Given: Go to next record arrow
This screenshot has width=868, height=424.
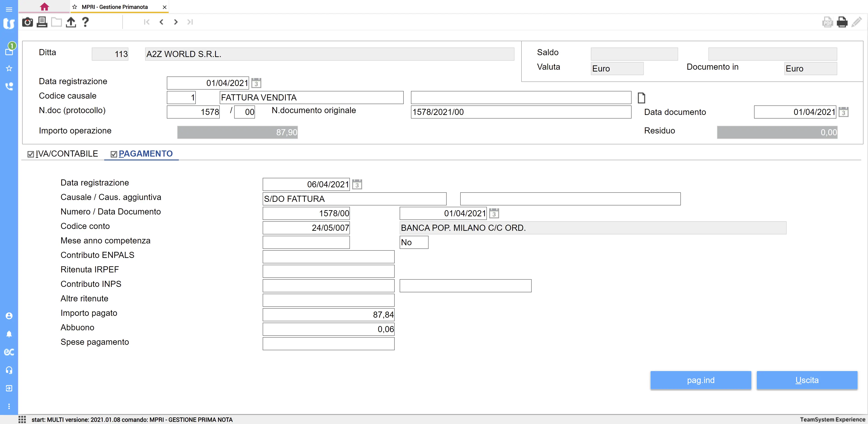Looking at the screenshot, I should [176, 22].
